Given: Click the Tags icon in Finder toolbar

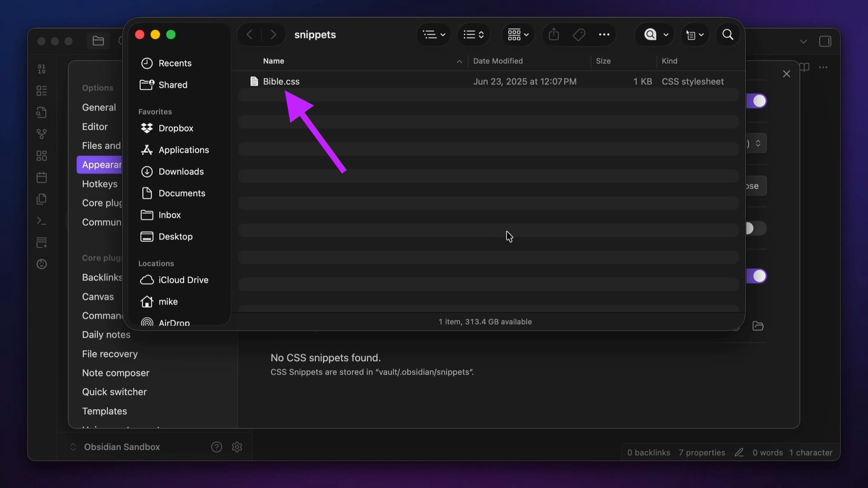Looking at the screenshot, I should [579, 35].
